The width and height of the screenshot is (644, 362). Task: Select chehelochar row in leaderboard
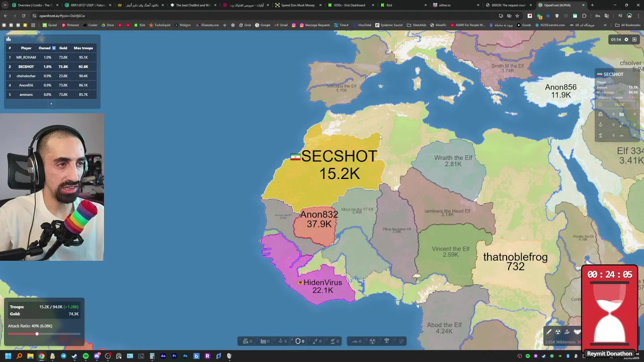(52, 76)
